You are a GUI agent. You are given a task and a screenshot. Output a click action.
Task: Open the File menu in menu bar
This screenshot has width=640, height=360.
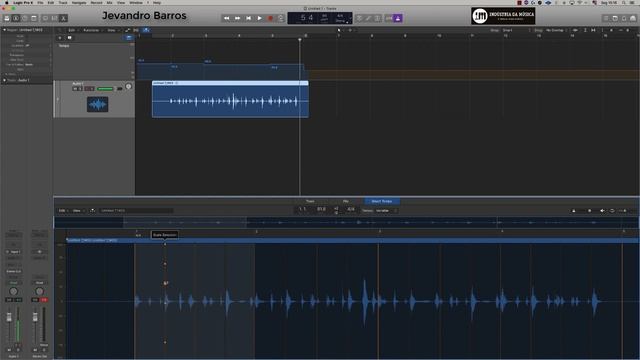tap(40, 2)
